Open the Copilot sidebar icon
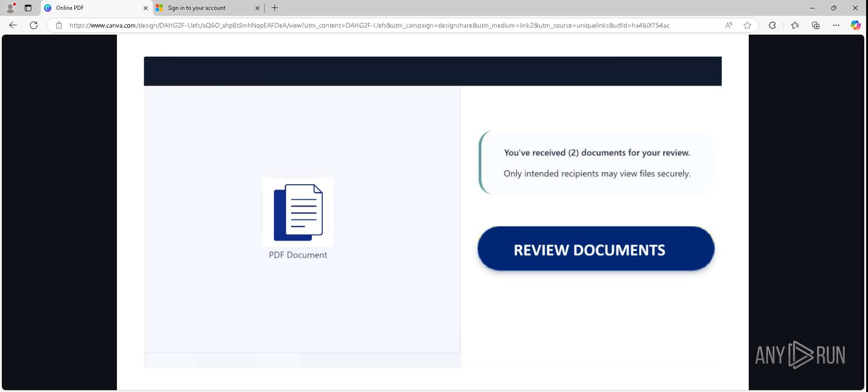Screen dimensions: 868x392 tap(855, 25)
